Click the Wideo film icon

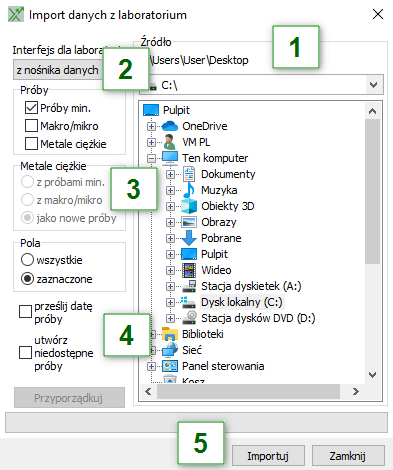(189, 270)
